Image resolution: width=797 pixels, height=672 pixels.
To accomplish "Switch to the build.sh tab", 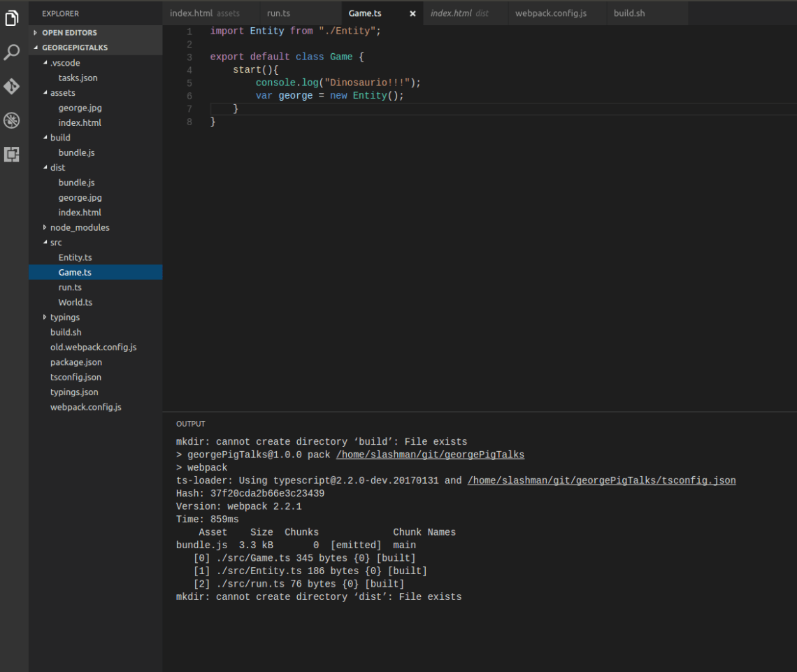I will [x=629, y=13].
